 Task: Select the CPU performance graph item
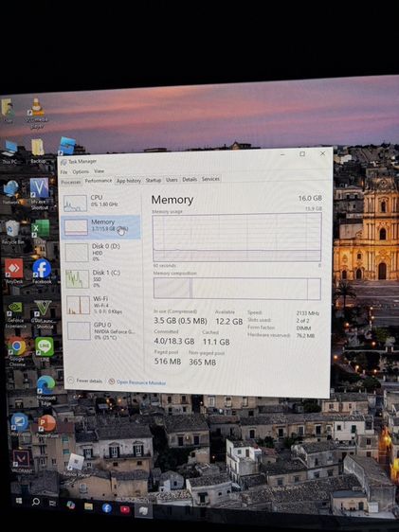point(100,203)
